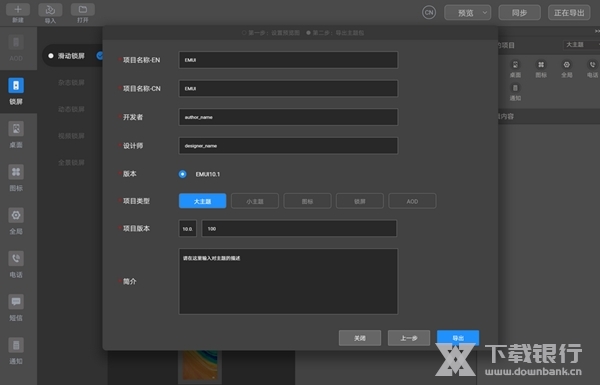Viewport: 600px width, 385px height.
Task: Click the 开发者 author_name field
Action: (288, 117)
